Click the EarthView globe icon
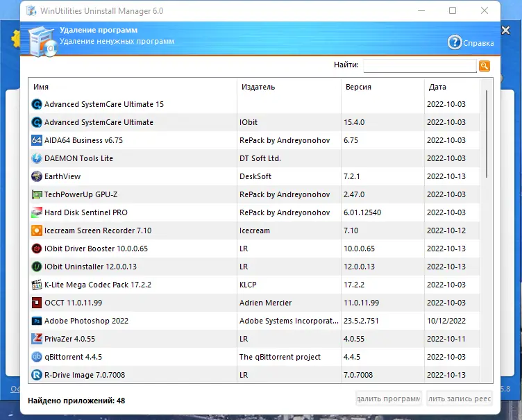522x420 pixels. point(37,176)
